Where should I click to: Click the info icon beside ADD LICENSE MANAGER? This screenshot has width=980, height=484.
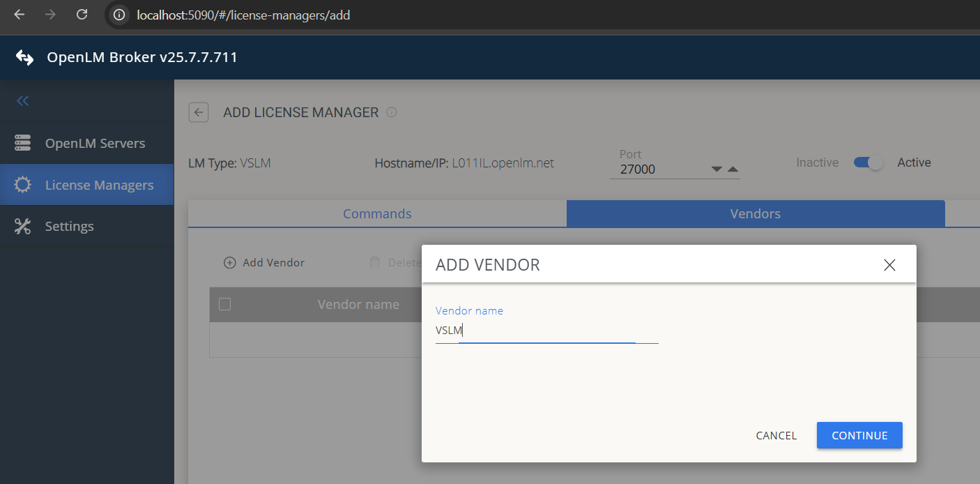[x=392, y=112]
